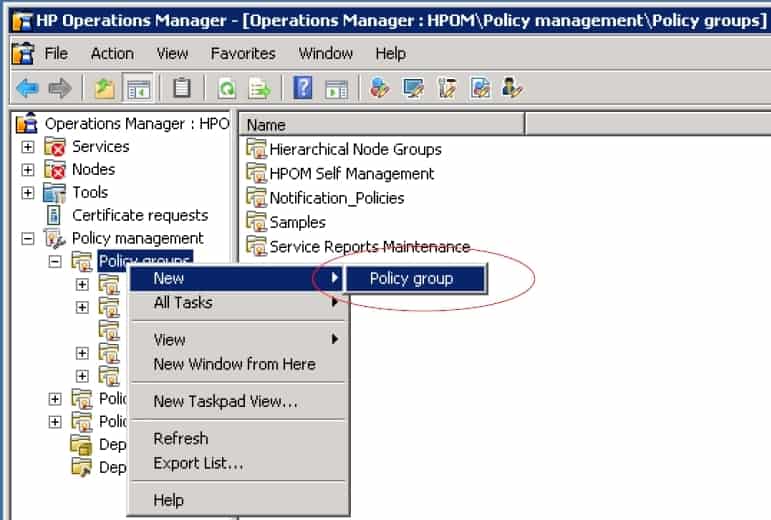
Task: Click the Policy groups folder icon in tree
Action: 82,261
